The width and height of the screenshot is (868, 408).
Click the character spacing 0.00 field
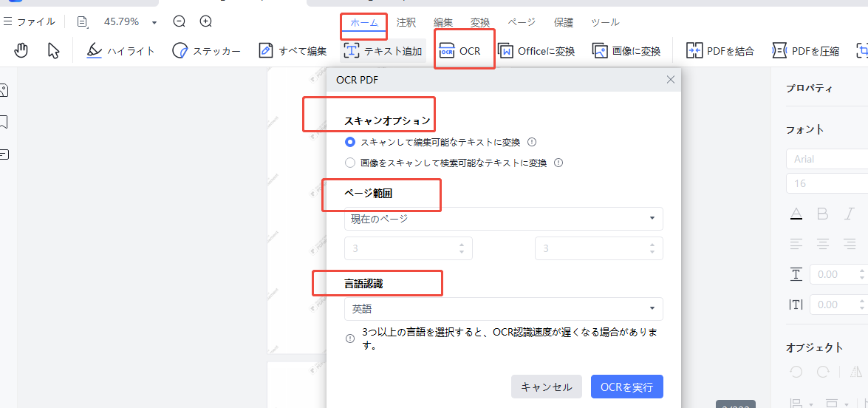click(838, 305)
